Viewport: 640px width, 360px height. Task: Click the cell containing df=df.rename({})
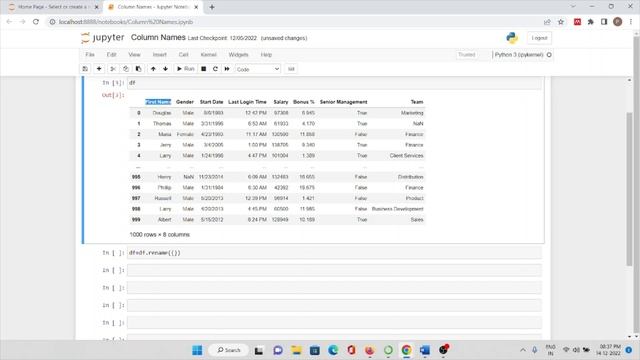(334, 253)
